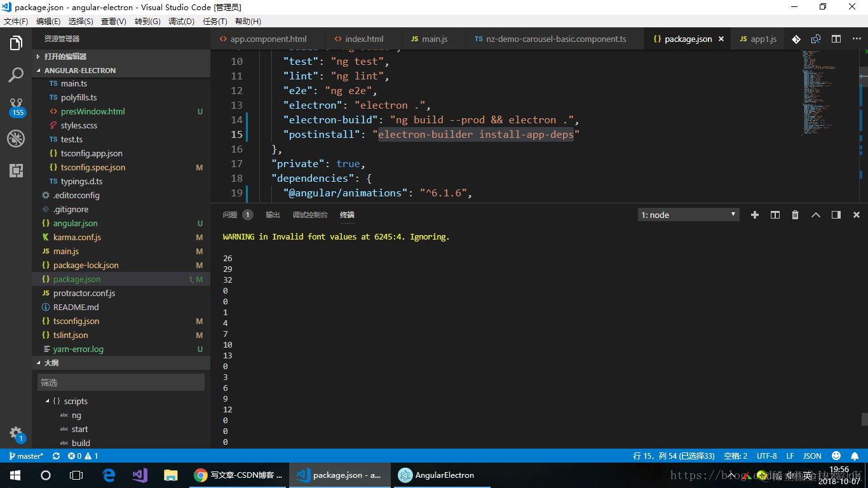The image size is (868, 488).
Task: Open the 编辑(E) menu
Action: point(48,22)
